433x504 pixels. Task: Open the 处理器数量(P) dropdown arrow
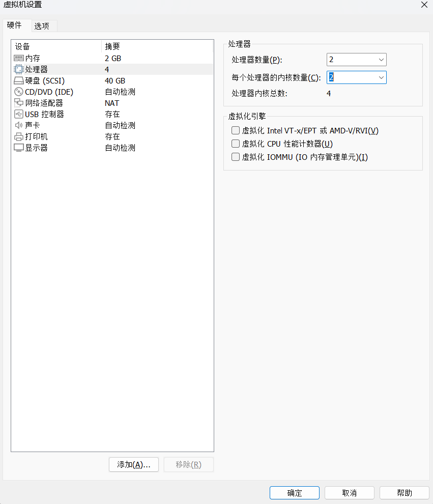click(x=381, y=60)
